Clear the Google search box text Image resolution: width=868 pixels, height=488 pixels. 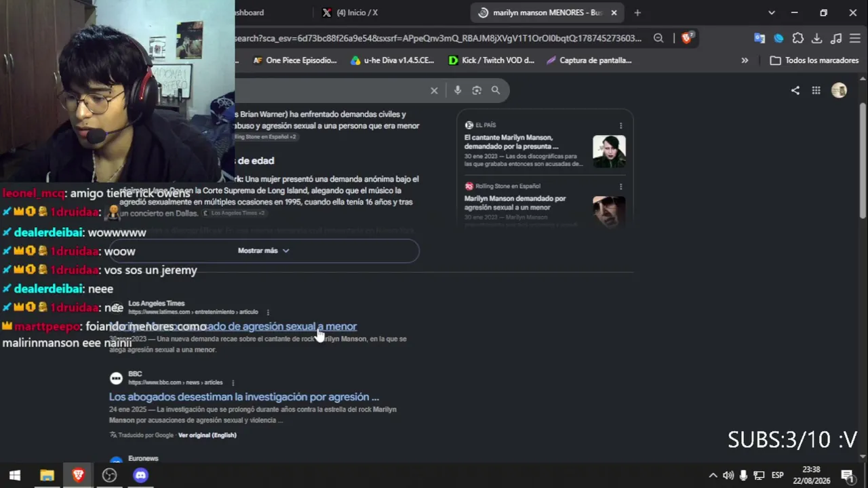point(434,90)
